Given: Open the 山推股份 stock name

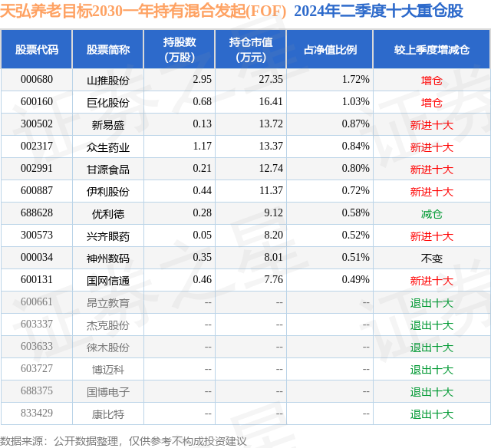Looking at the screenshot, I should click(x=108, y=81).
